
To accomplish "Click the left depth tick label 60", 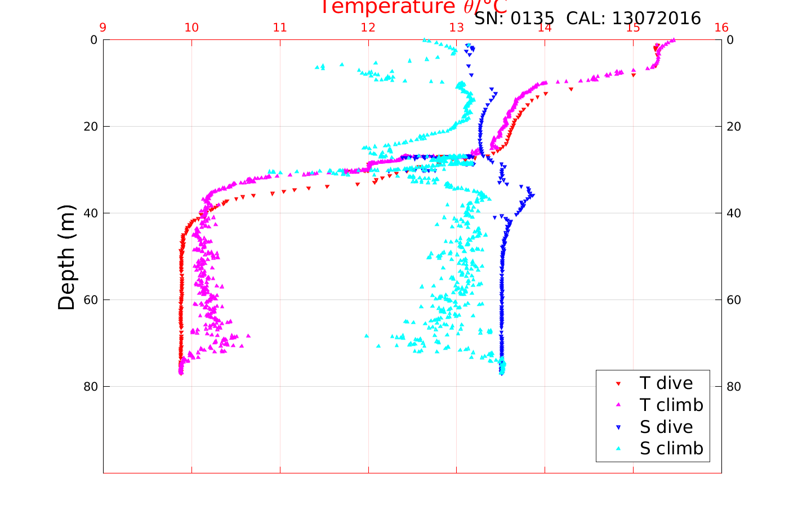I will tap(91, 300).
